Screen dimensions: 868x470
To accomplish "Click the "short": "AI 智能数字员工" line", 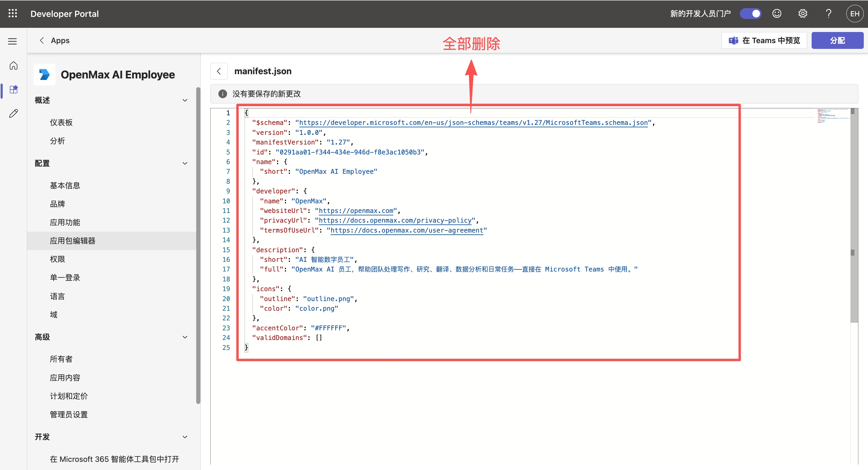I will click(x=308, y=260).
